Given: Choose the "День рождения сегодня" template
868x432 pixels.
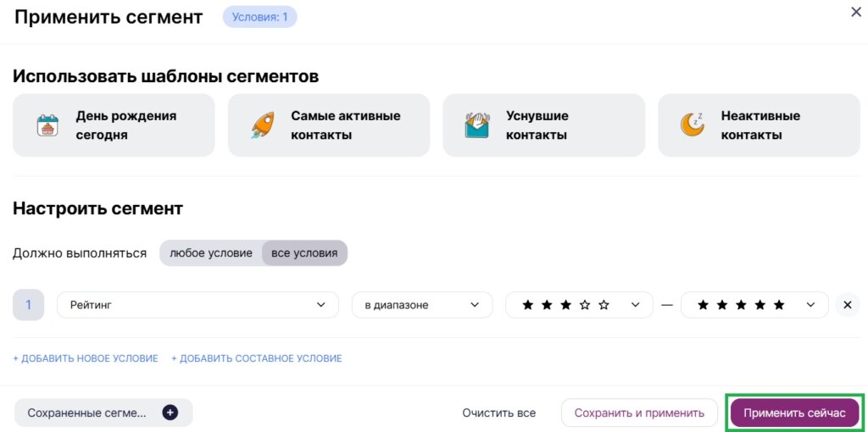Looking at the screenshot, I should [x=114, y=125].
